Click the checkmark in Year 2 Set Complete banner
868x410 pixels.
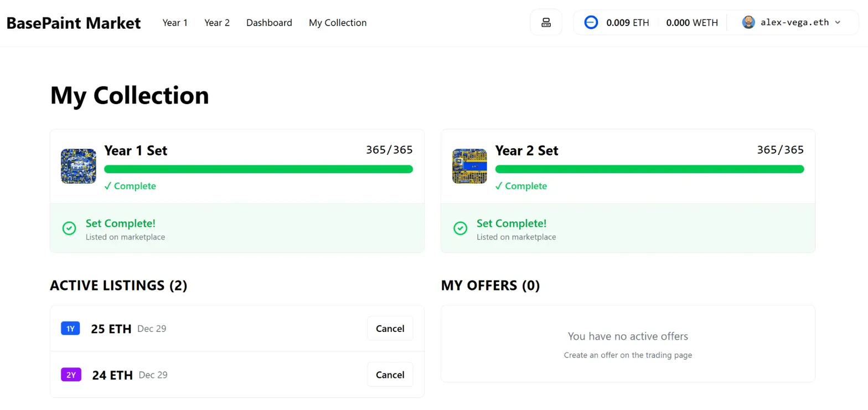click(460, 228)
